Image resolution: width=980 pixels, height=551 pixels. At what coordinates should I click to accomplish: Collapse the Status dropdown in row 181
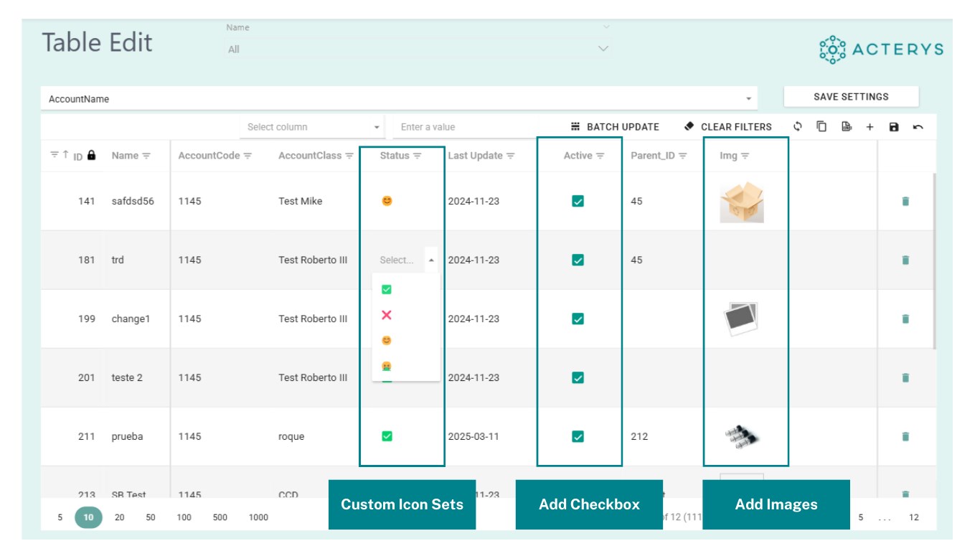pyautogui.click(x=431, y=260)
